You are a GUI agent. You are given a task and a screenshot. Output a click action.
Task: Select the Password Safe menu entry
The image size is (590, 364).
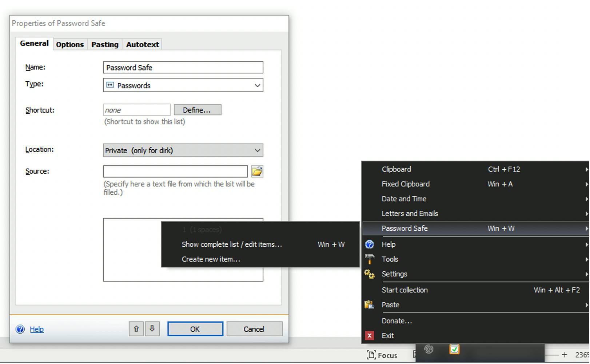click(475, 228)
